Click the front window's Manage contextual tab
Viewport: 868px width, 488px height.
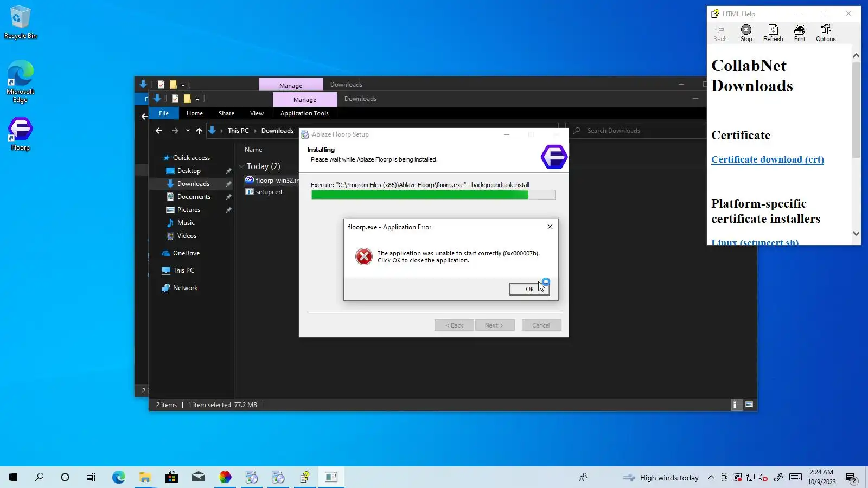pyautogui.click(x=305, y=100)
